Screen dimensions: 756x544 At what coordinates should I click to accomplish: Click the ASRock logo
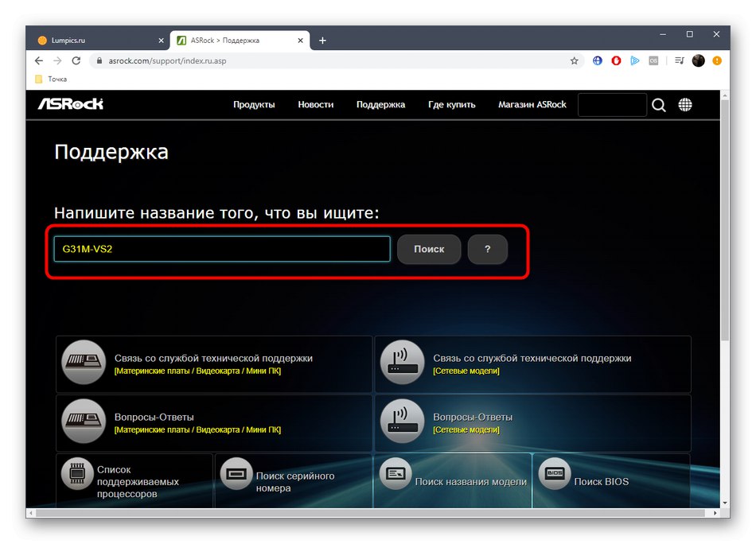coord(70,104)
